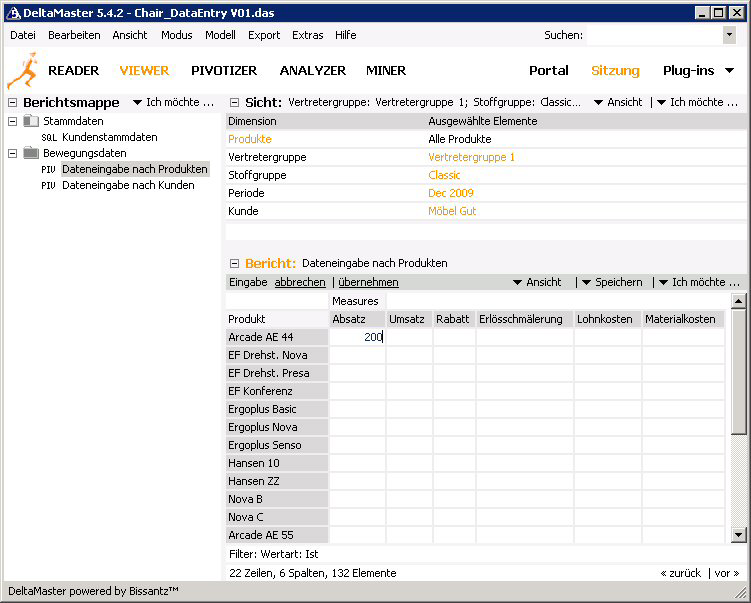Screen dimensions: 751x603
Task: Open the Plug-ins dropdown
Action: 698,70
